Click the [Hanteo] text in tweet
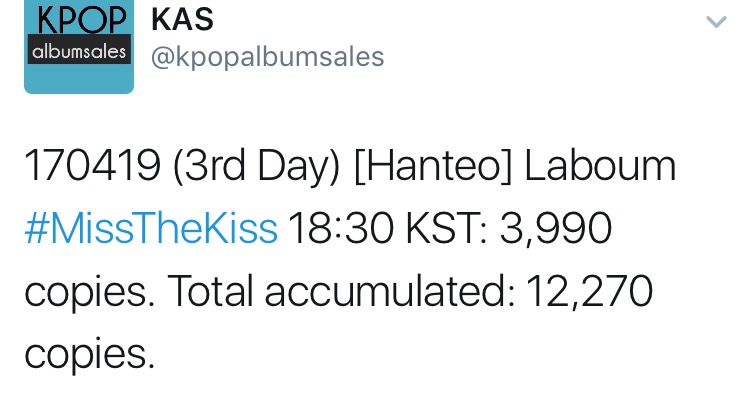Image resolution: width=739 pixels, height=400 pixels. [433, 167]
